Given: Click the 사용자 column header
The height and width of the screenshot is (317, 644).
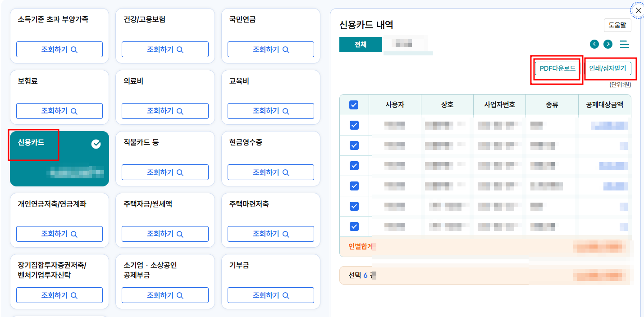Looking at the screenshot, I should [395, 105].
